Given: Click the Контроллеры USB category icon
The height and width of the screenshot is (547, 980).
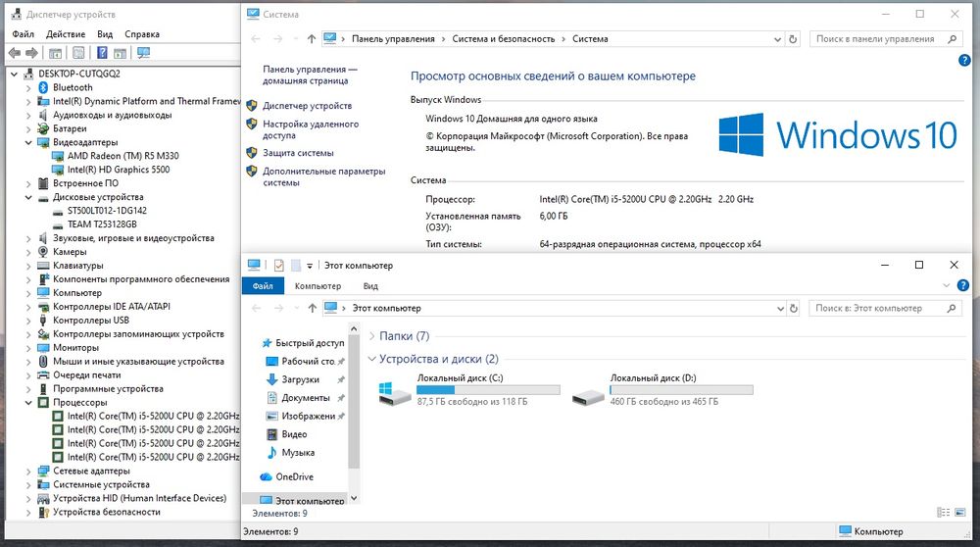Looking at the screenshot, I should pyautogui.click(x=43, y=321).
